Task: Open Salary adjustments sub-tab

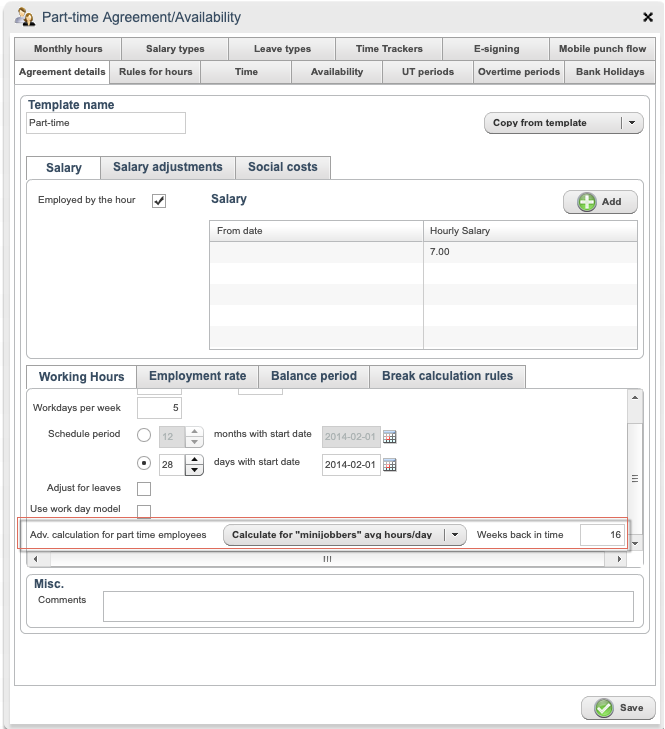Action: tap(168, 167)
